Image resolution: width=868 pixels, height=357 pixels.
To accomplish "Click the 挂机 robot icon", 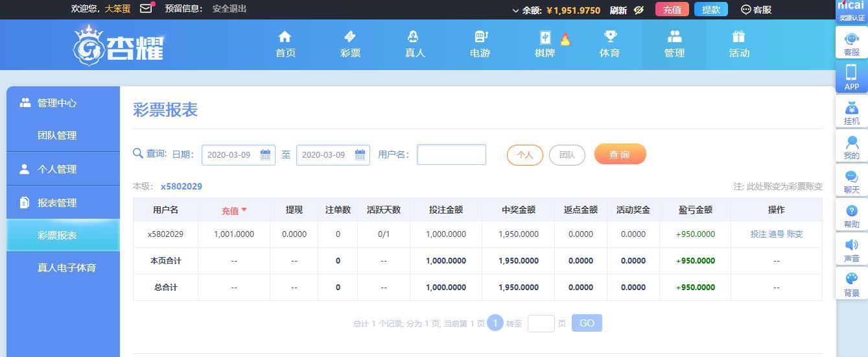I will [x=852, y=112].
